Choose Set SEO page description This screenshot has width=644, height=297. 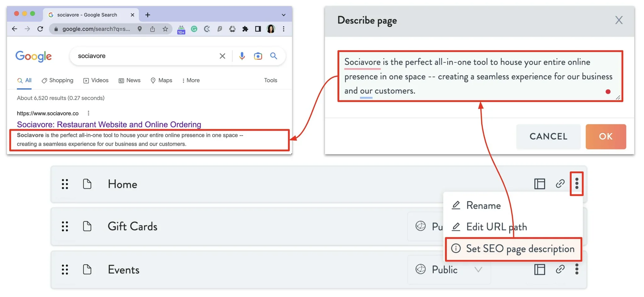(513, 249)
